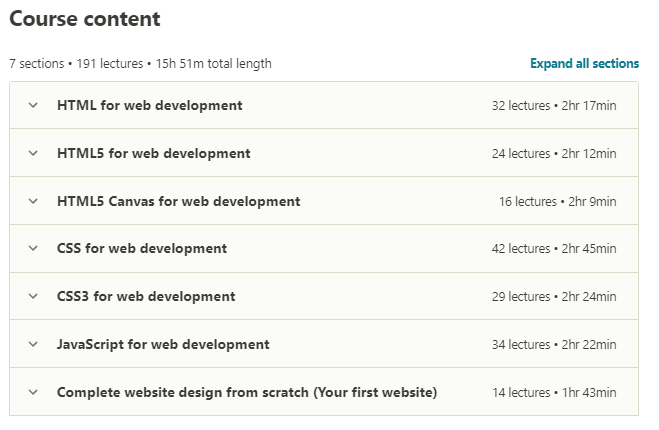
Task: Select 'HTML for web development' section title
Action: click(149, 105)
